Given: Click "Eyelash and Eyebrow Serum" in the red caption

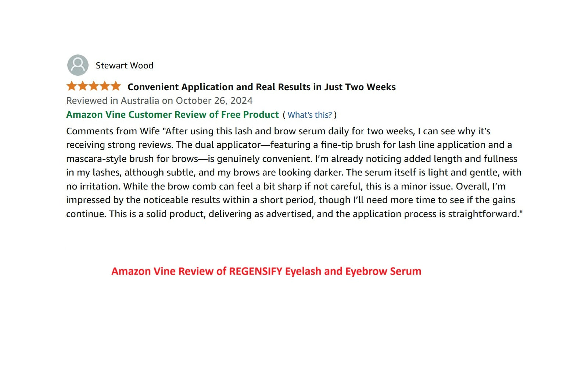Looking at the screenshot, I should pos(353,271).
